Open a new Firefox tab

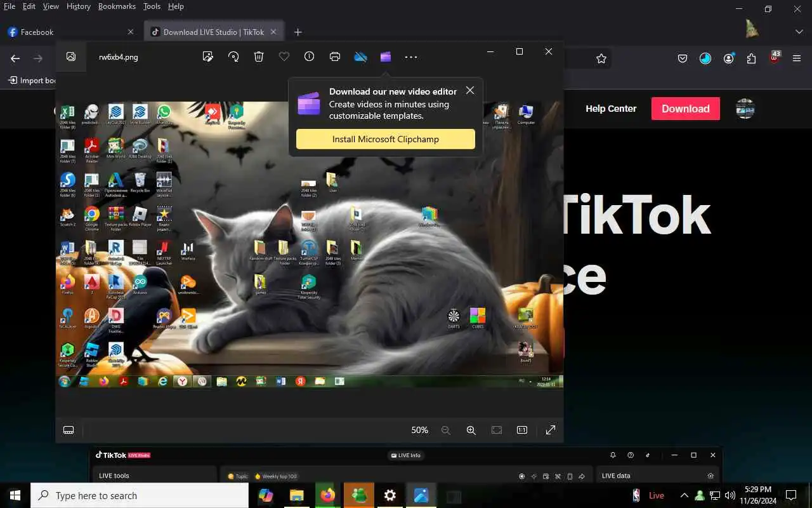pos(298,32)
